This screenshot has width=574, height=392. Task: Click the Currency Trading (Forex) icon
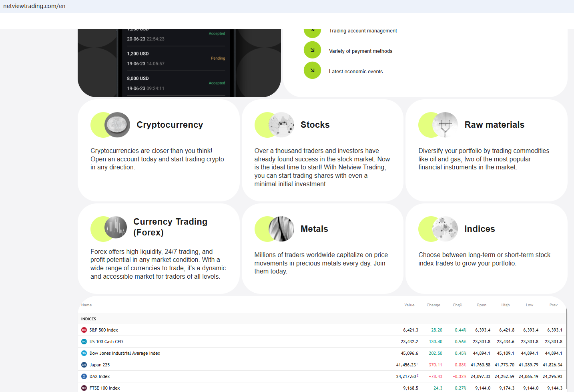point(116,227)
